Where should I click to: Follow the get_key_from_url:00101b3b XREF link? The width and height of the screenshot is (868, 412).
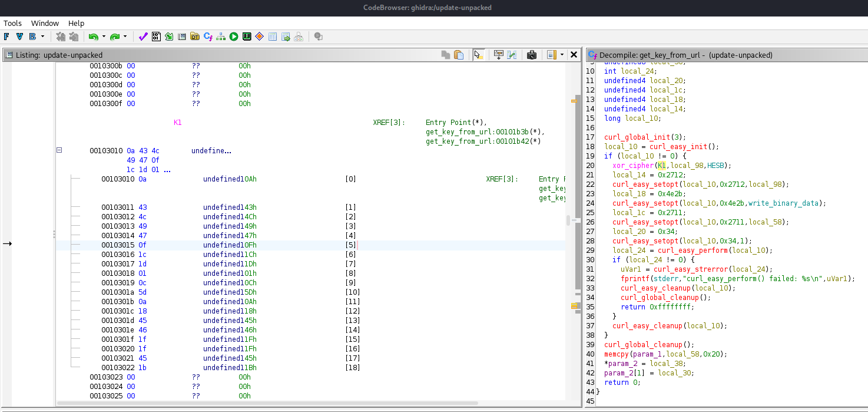[x=485, y=132]
